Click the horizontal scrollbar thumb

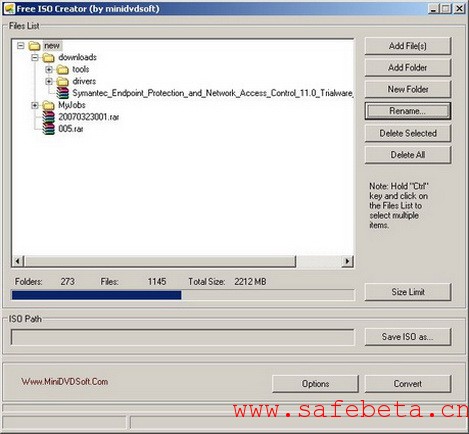tap(160, 261)
